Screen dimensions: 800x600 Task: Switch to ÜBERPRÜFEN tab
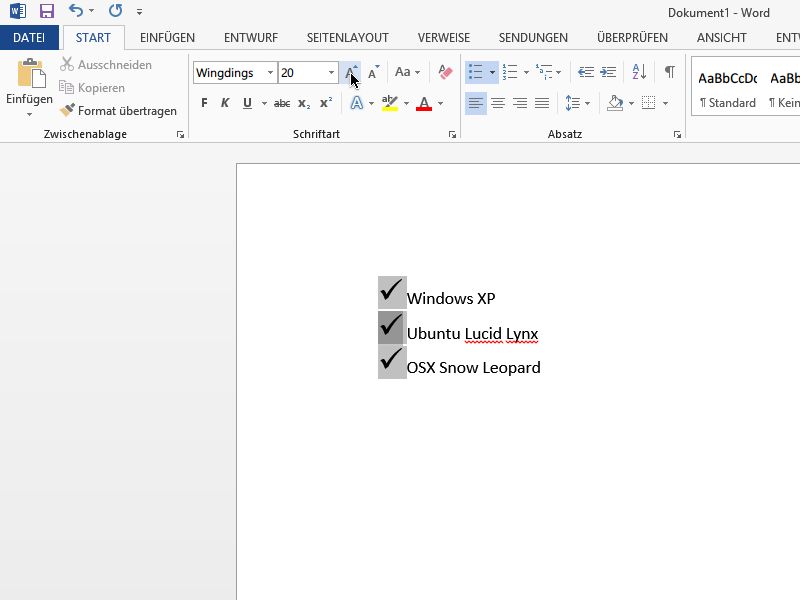pyautogui.click(x=632, y=38)
